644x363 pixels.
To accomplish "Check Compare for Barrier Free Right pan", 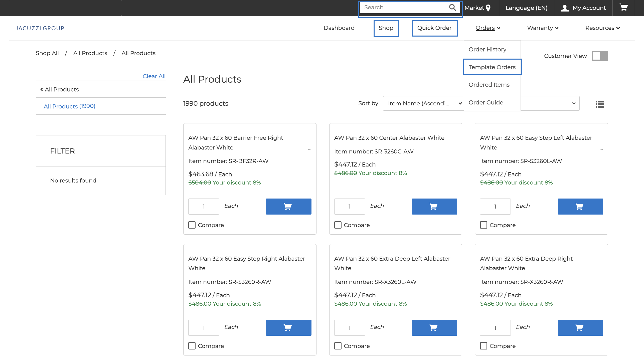I will 192,225.
